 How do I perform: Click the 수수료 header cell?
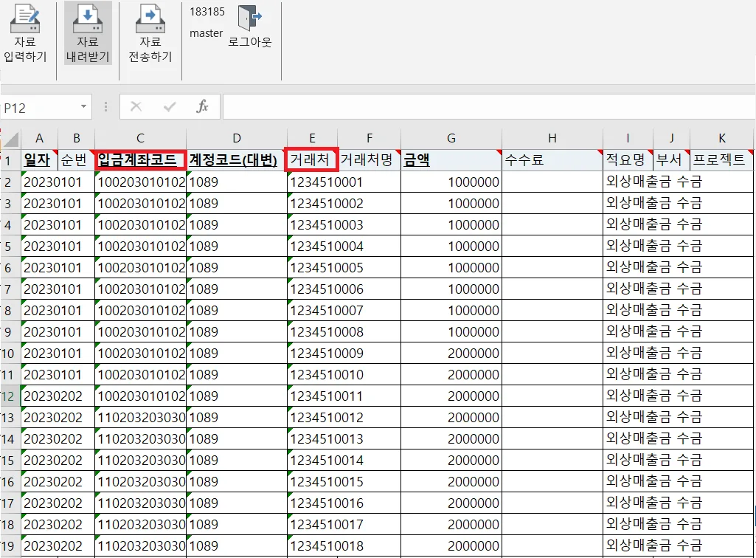(552, 159)
